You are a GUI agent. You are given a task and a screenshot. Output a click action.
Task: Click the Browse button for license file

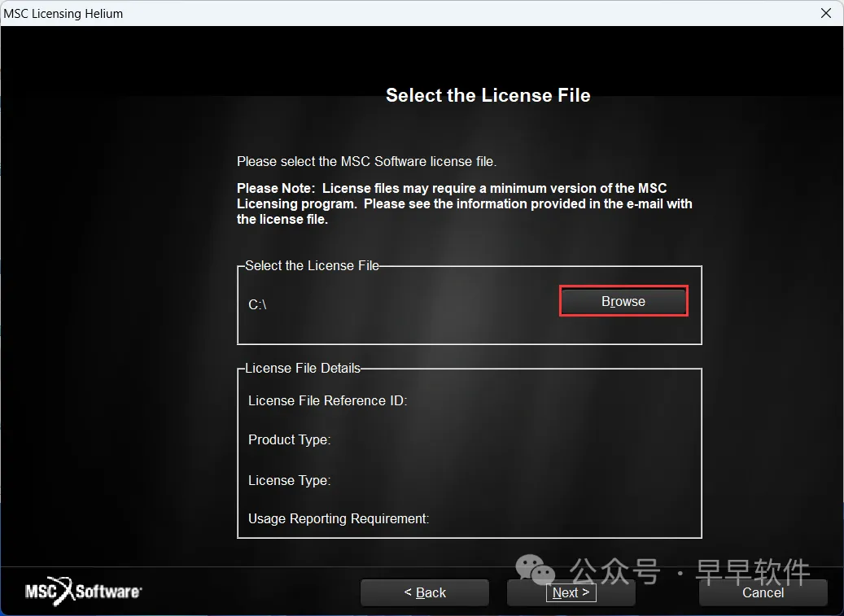click(x=623, y=301)
